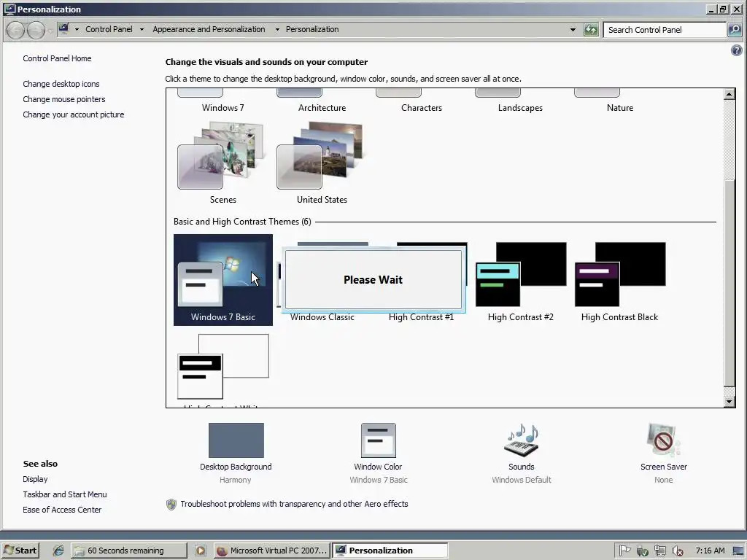Click the Windows 7 theme label

pyautogui.click(x=223, y=108)
